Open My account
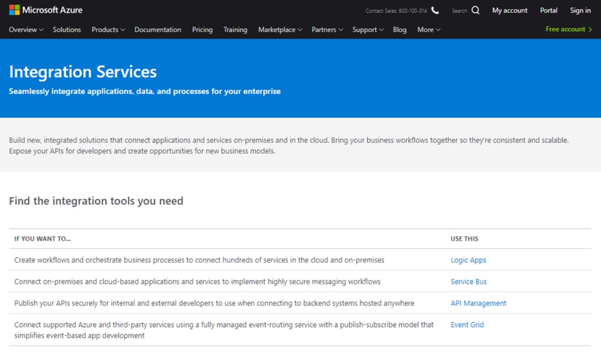 (510, 11)
